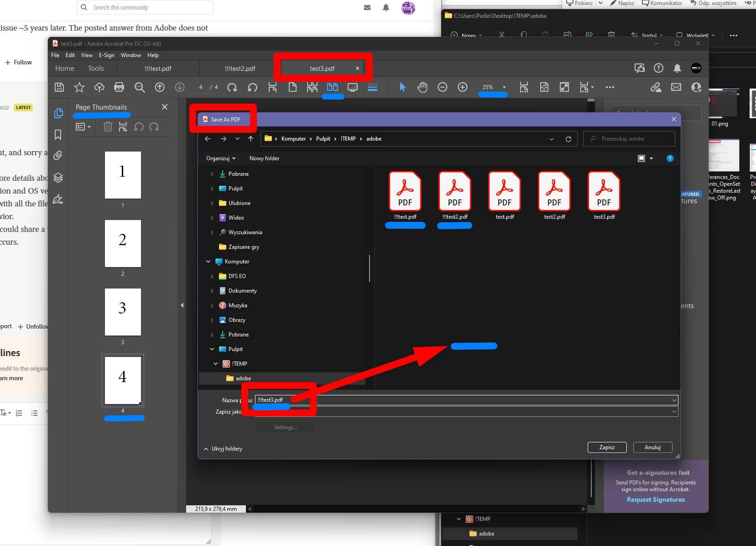Collapse !TEMP tree node in Save dialog

pyautogui.click(x=216, y=364)
